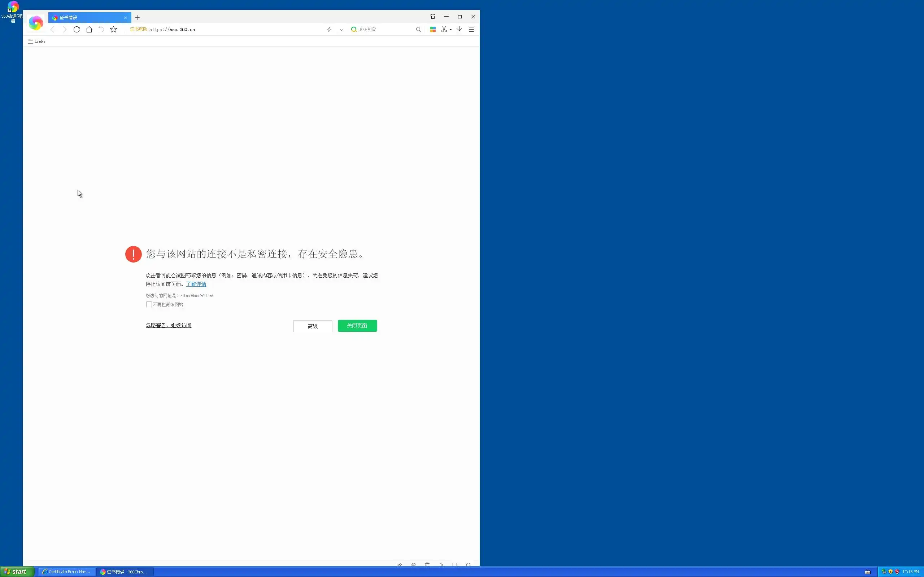The height and width of the screenshot is (577, 924).
Task: Open the downloads arrow icon
Action: (459, 29)
